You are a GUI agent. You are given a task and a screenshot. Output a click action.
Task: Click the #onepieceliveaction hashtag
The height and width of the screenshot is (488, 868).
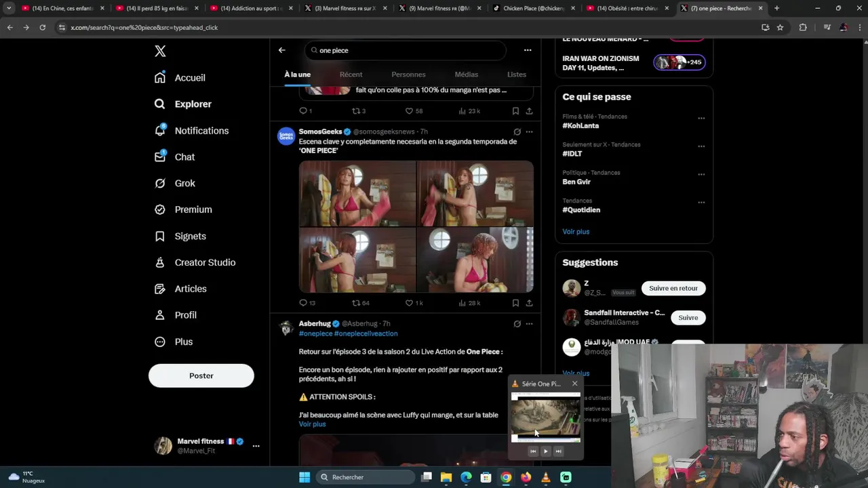coord(366,333)
